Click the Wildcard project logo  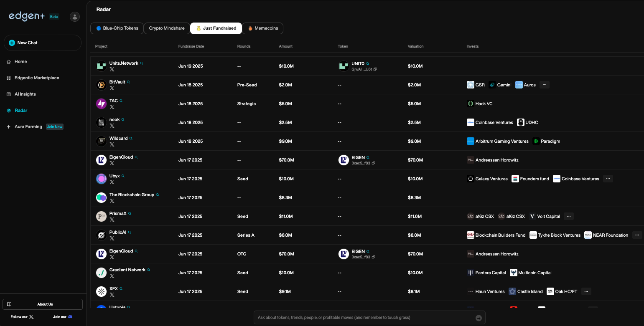(101, 141)
